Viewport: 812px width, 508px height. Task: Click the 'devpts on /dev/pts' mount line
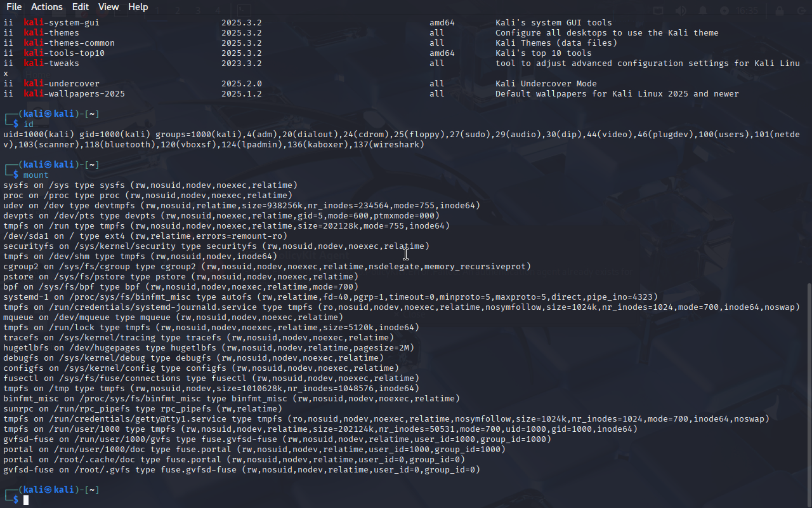(x=221, y=216)
